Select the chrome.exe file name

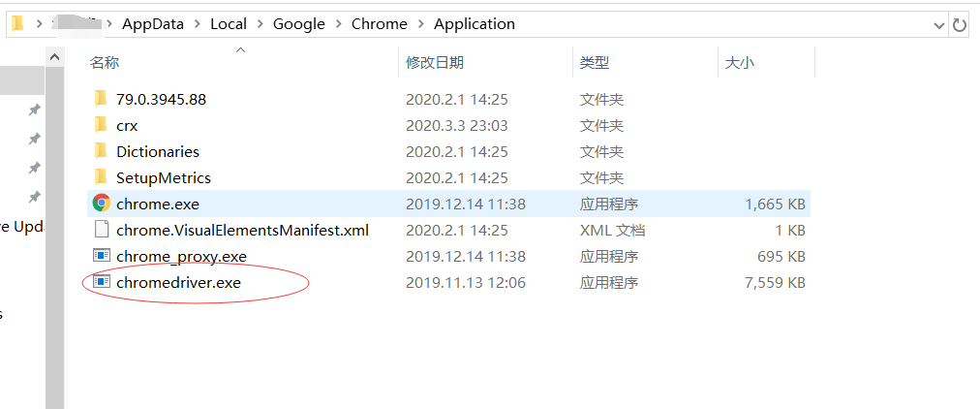[158, 204]
